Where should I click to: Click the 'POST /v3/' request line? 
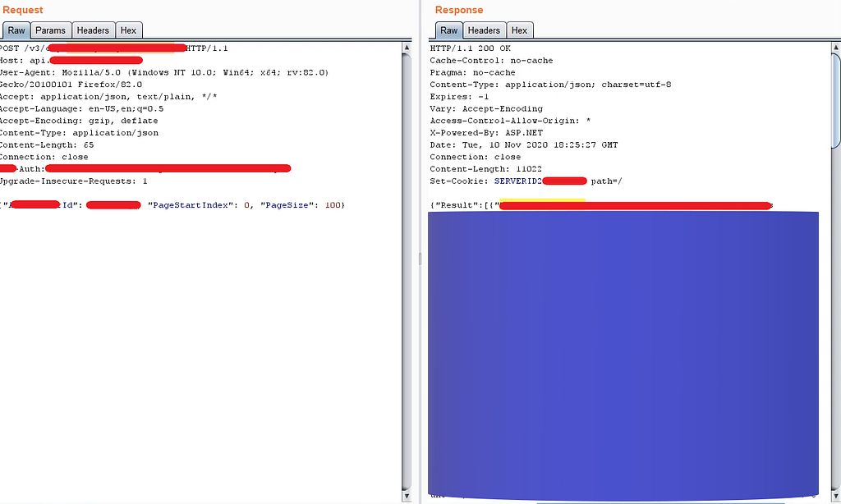click(x=113, y=48)
